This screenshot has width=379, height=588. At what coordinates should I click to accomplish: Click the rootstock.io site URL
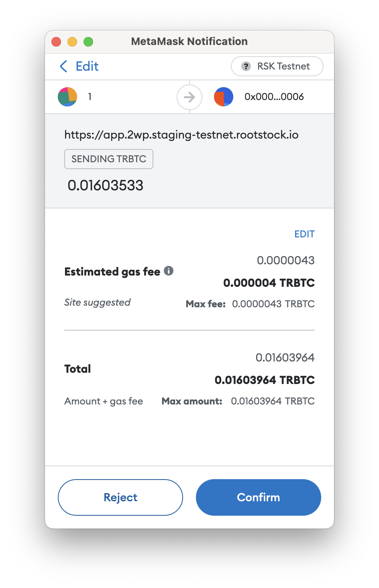181,135
